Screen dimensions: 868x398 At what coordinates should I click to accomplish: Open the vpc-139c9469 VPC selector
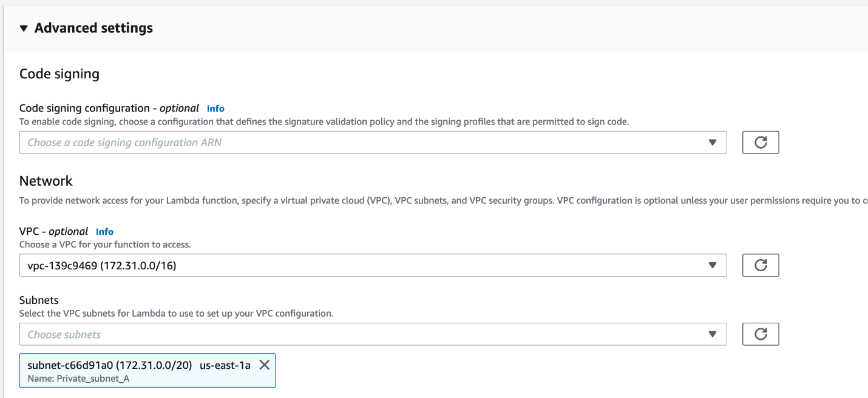coord(364,265)
